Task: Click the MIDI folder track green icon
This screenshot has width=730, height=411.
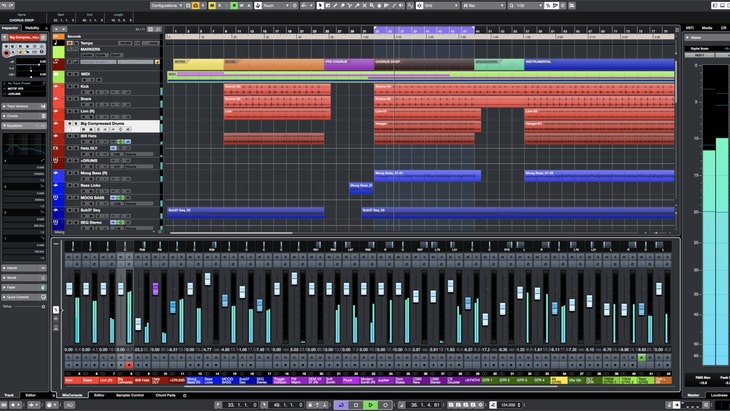Action: 59,76
